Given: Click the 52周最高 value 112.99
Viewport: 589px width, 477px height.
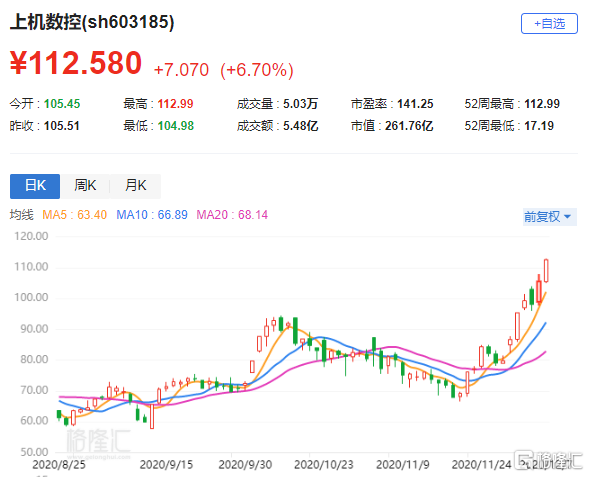Looking at the screenshot, I should click(x=542, y=104).
